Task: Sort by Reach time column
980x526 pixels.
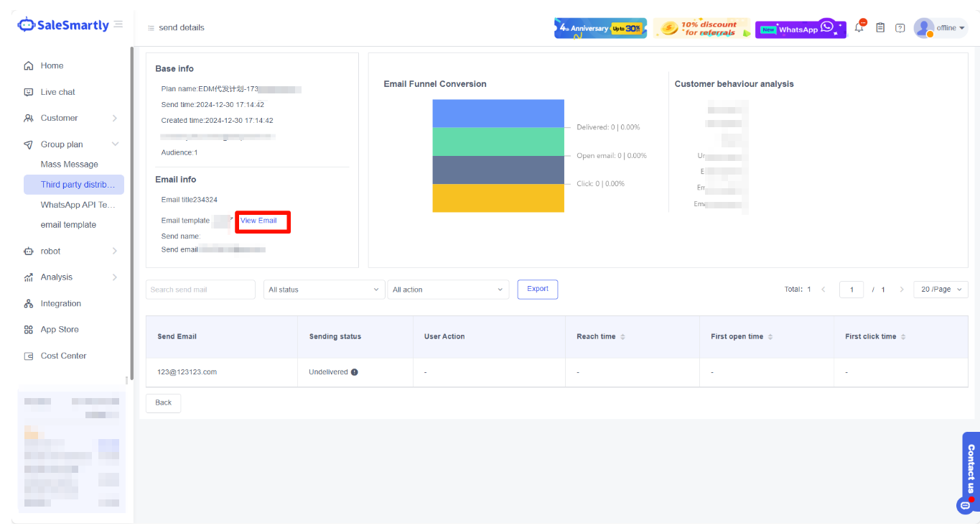Action: click(x=622, y=337)
